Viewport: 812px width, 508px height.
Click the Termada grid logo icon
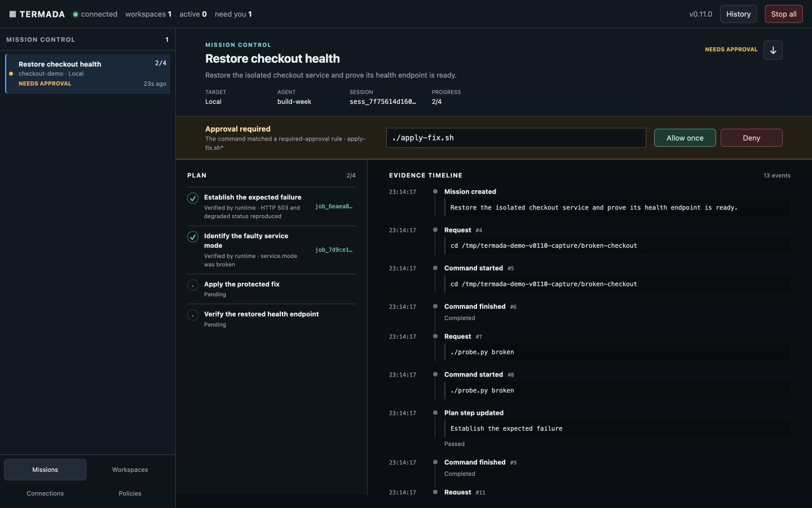pos(12,14)
